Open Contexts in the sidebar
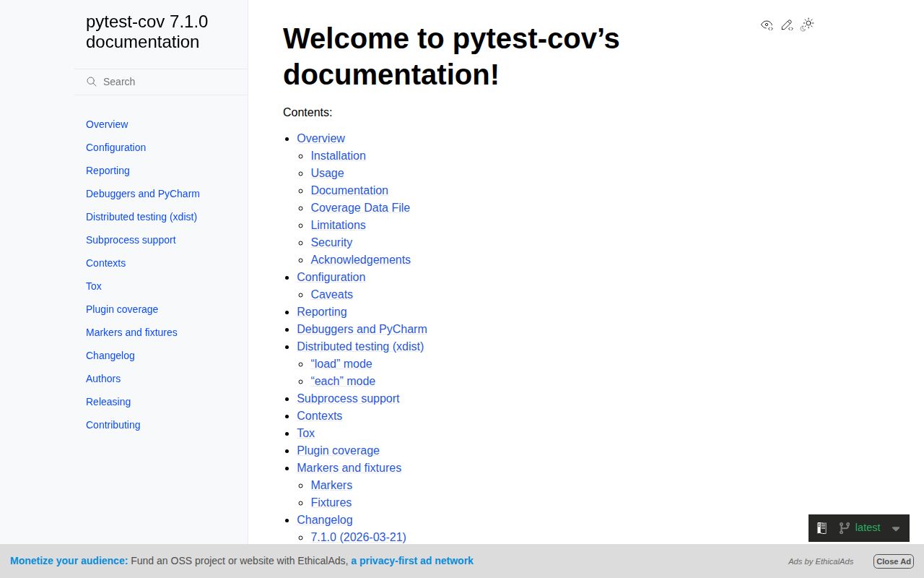 [x=105, y=263]
